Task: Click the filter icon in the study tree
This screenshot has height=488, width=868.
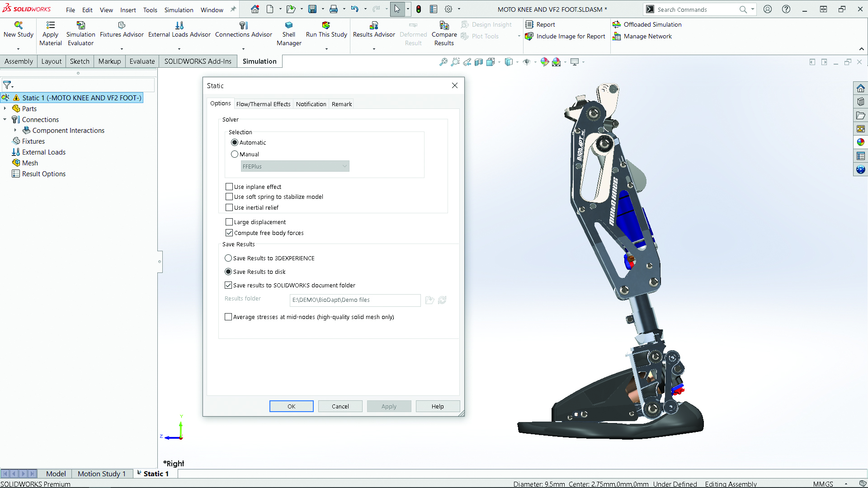Action: [x=7, y=85]
